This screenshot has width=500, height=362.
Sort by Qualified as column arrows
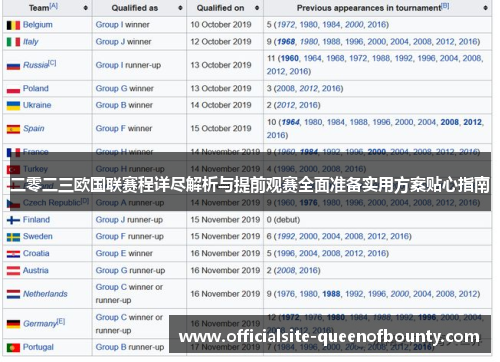180,8
